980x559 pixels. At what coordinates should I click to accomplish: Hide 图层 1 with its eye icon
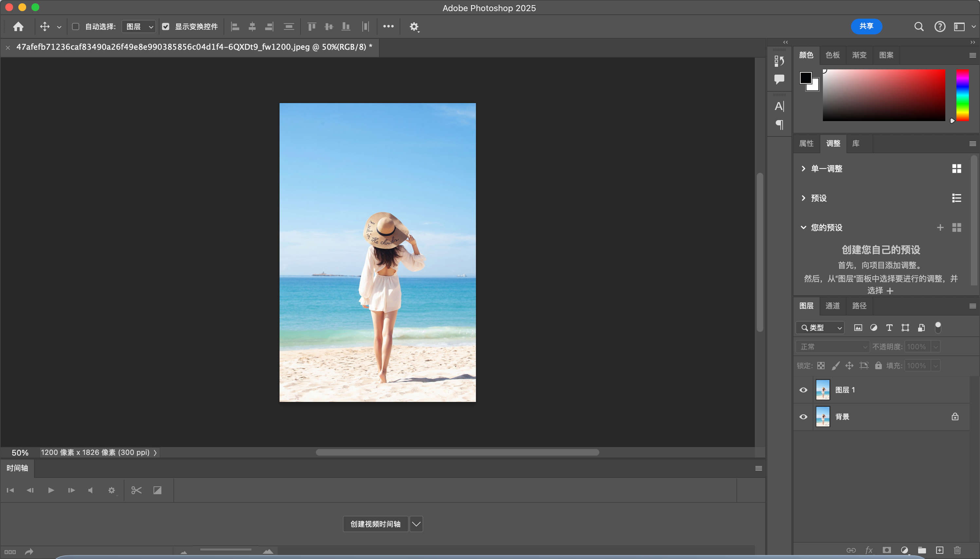pyautogui.click(x=803, y=390)
